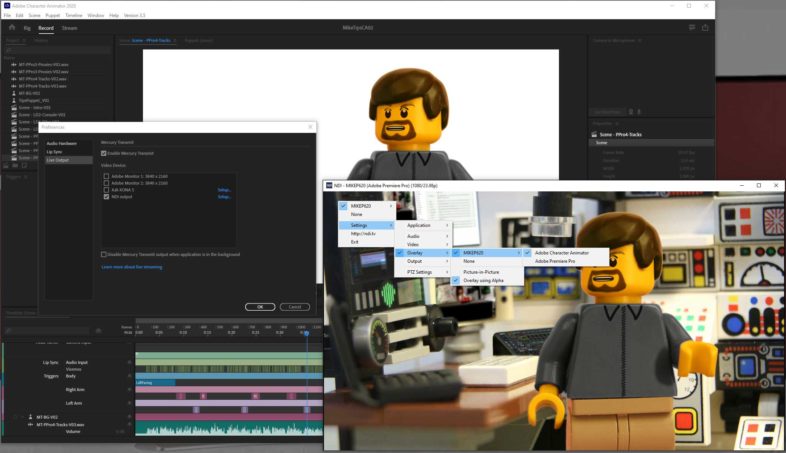Viewport: 786px width, 453px height.
Task: Choose None in the NDI source menu
Action: (366, 214)
